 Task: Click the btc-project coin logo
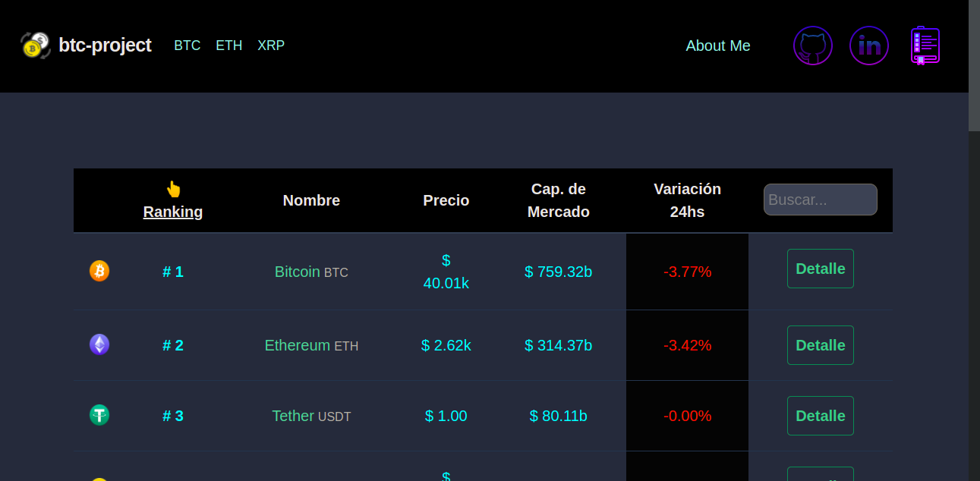click(x=35, y=46)
